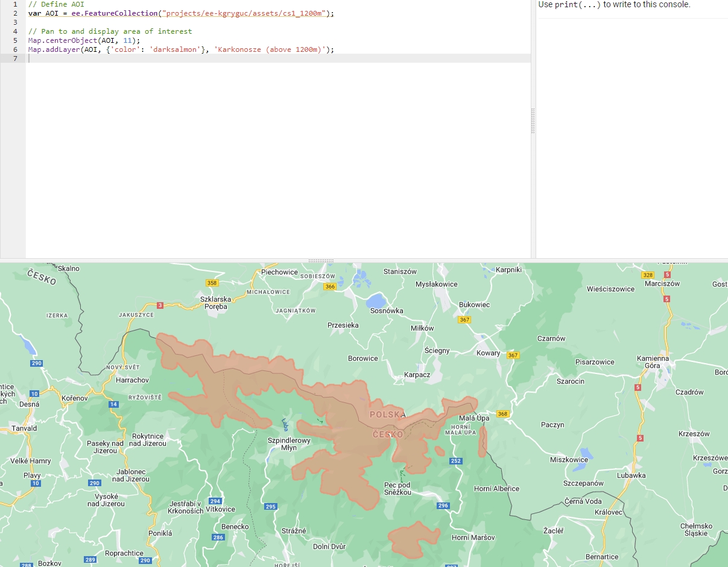Click the horizontal map panel resize grip
Image resolution: width=728 pixels, height=567 pixels.
pyautogui.click(x=321, y=261)
